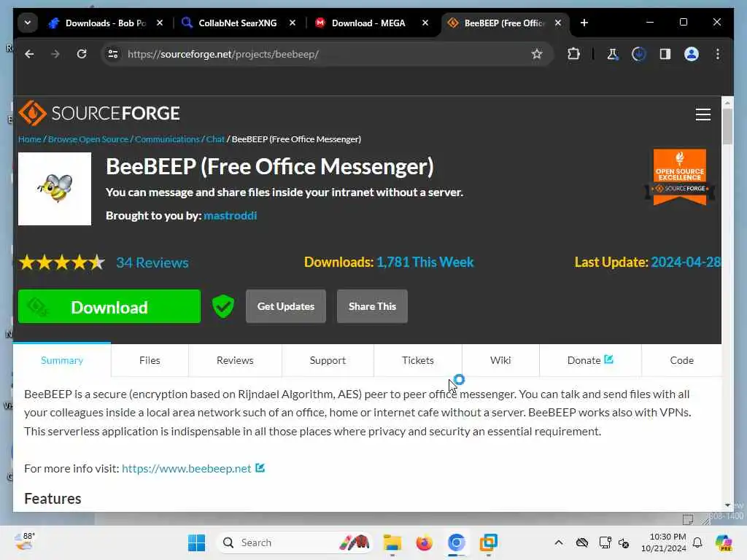Switch to the CollabNet SearXNG tab
This screenshot has height=560, width=747.
pyautogui.click(x=237, y=23)
